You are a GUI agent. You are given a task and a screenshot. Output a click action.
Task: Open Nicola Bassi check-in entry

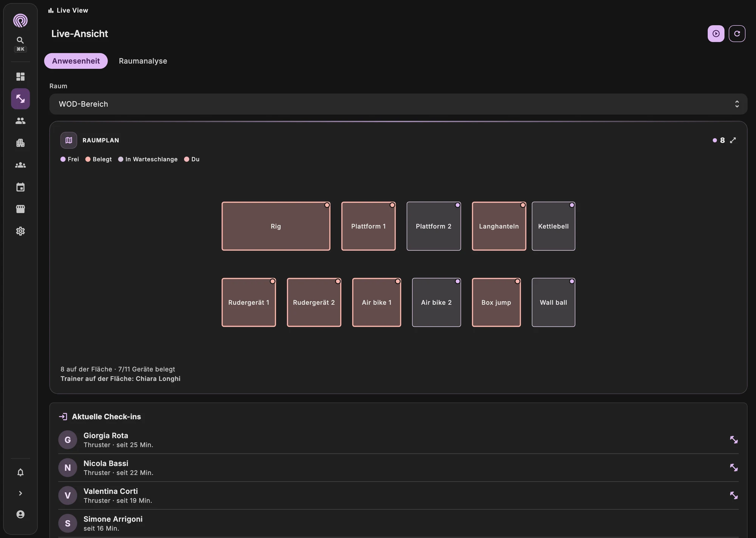pyautogui.click(x=398, y=468)
